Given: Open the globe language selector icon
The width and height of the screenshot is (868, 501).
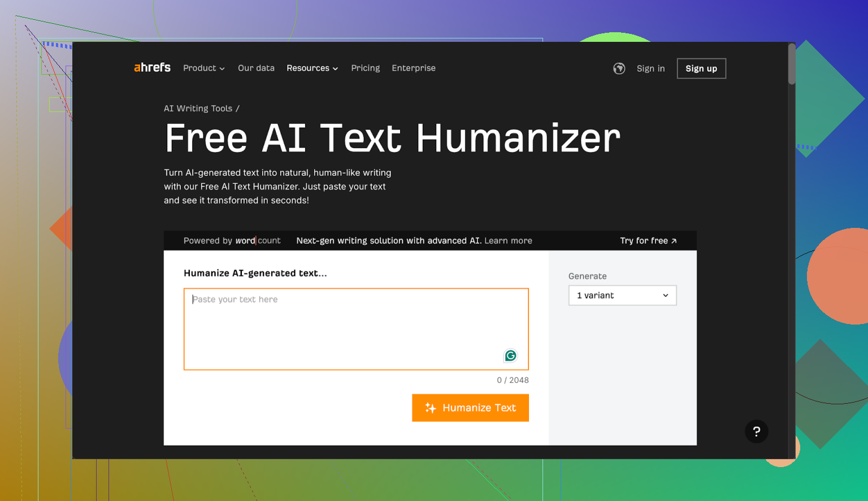Looking at the screenshot, I should click(x=619, y=68).
